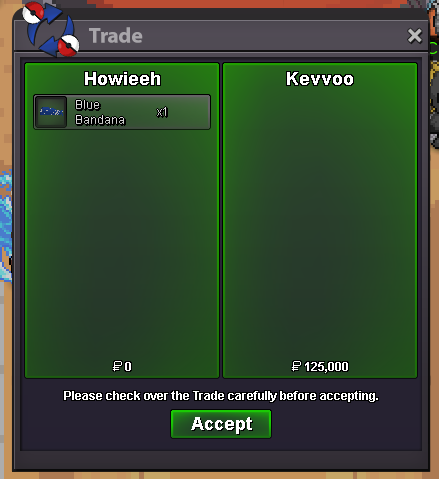Close the Trade window
439x479 pixels.
pyautogui.click(x=415, y=36)
